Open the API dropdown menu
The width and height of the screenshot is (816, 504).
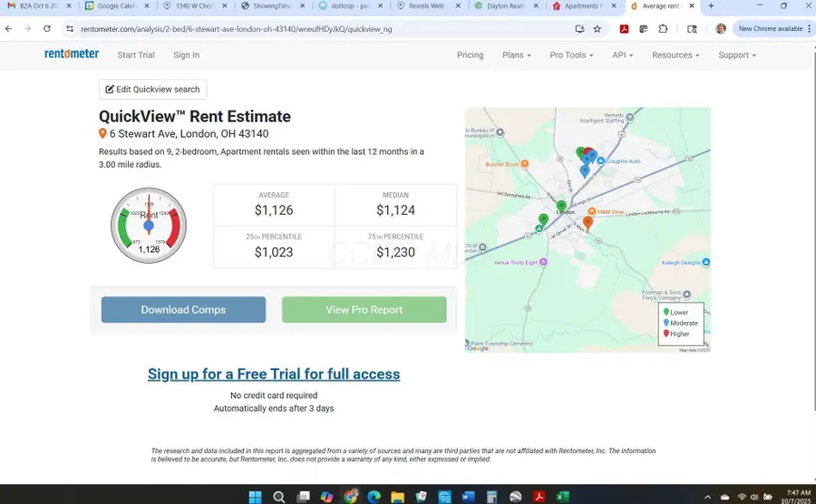[x=622, y=55]
